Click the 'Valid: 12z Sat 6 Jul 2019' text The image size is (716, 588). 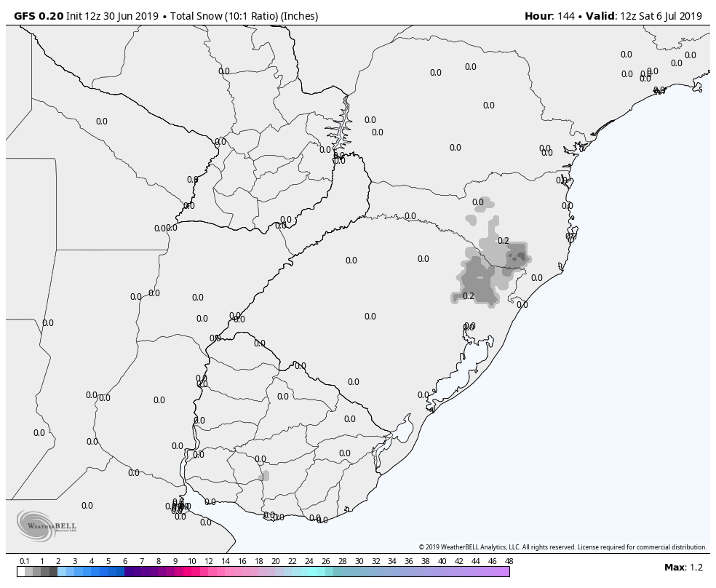click(644, 16)
